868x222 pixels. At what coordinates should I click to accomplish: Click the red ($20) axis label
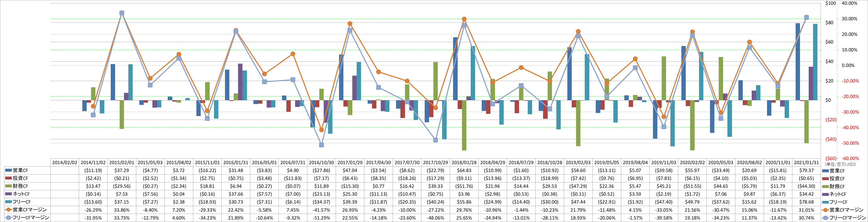click(x=831, y=120)
